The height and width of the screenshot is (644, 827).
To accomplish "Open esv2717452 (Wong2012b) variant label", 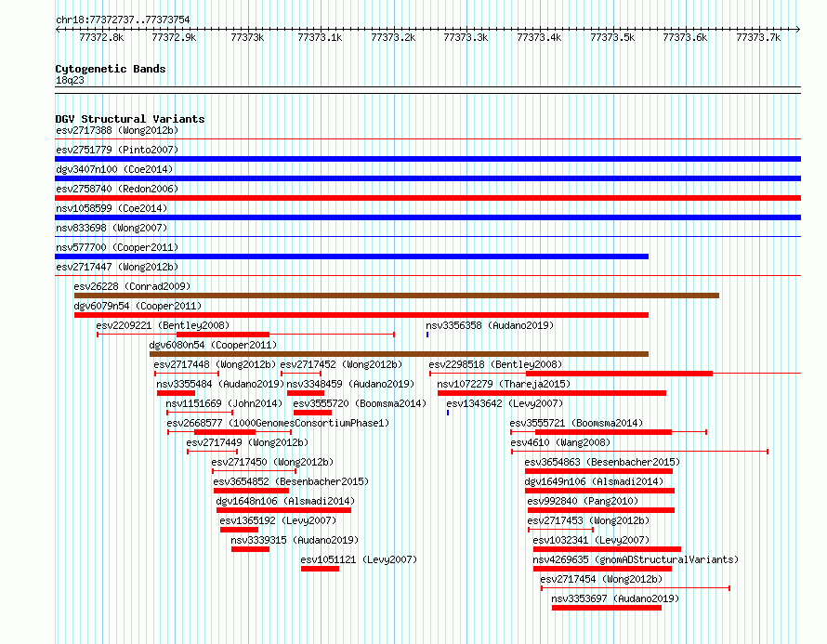I will tap(341, 364).
